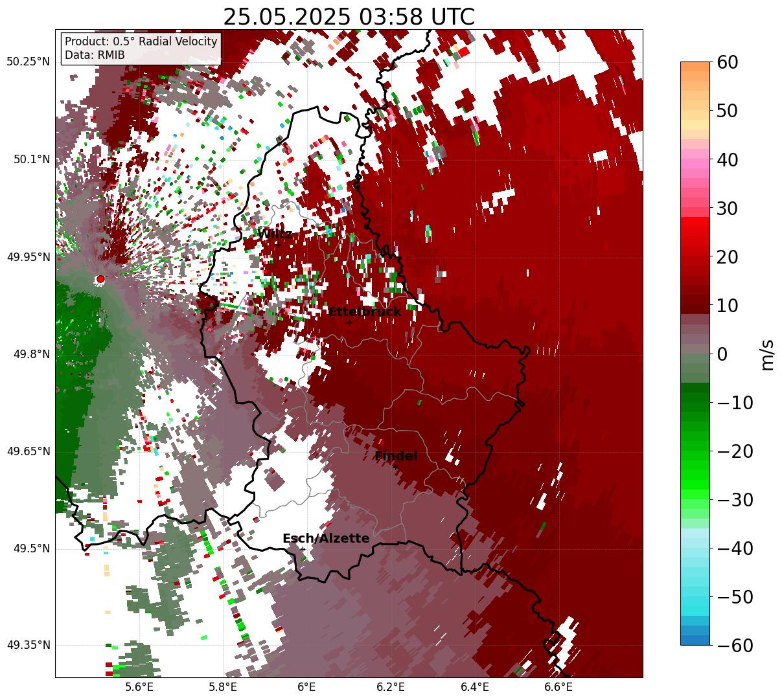
Task: Click the colorbar value 40
Action: (x=727, y=159)
